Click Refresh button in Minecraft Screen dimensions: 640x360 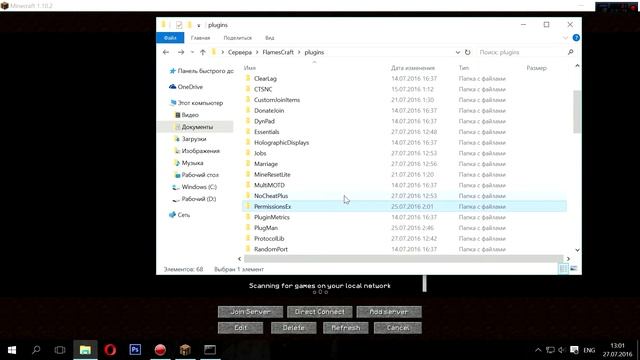[346, 328]
